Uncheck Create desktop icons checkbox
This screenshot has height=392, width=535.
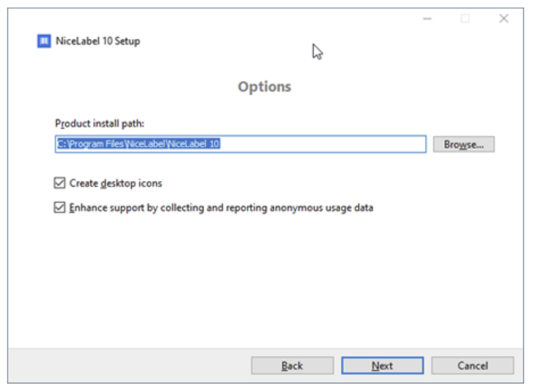(x=60, y=183)
